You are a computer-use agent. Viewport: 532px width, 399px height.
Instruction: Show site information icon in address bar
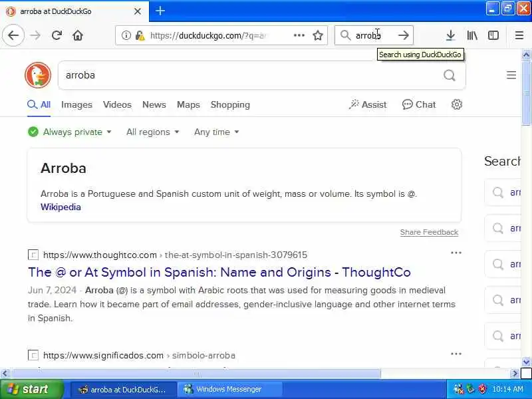pos(126,35)
